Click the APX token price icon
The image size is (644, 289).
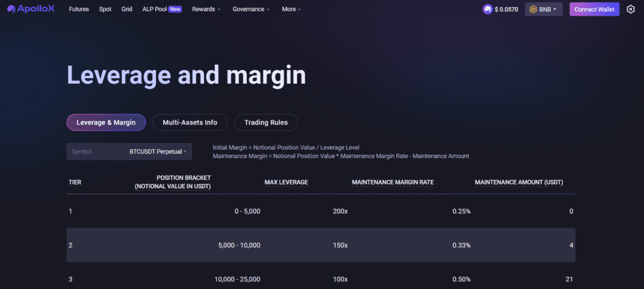[x=487, y=9]
